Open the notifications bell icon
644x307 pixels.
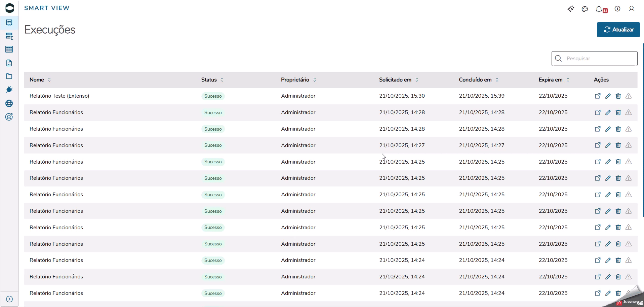coord(599,9)
